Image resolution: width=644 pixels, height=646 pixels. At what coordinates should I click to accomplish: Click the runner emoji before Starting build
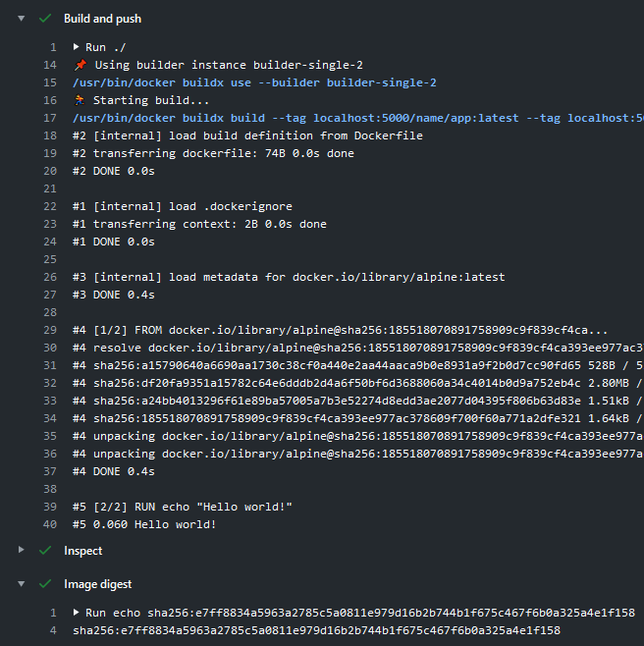point(80,100)
